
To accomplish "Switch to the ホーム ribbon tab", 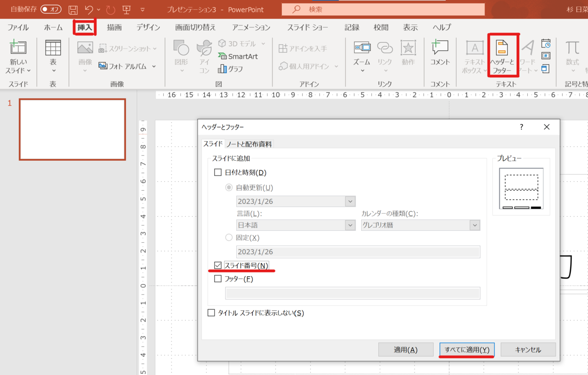I will [53, 27].
